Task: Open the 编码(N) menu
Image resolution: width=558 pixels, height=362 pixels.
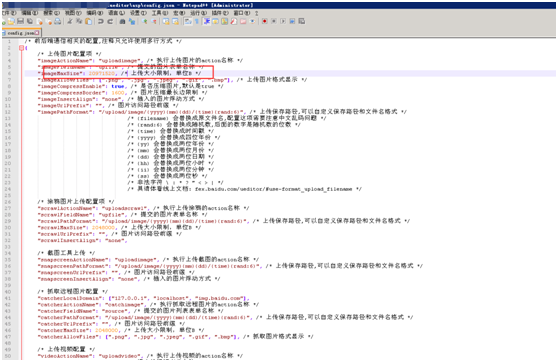Action: pos(95,13)
